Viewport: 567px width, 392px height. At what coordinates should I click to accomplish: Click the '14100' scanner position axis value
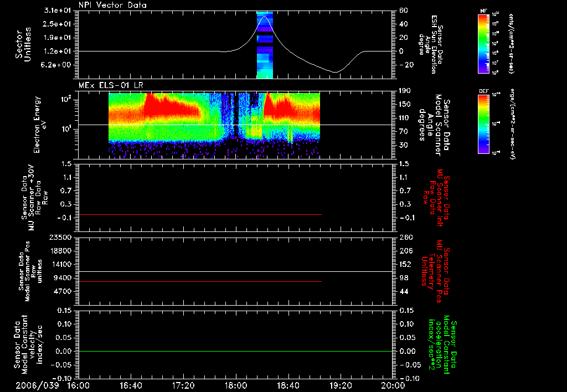(x=60, y=264)
